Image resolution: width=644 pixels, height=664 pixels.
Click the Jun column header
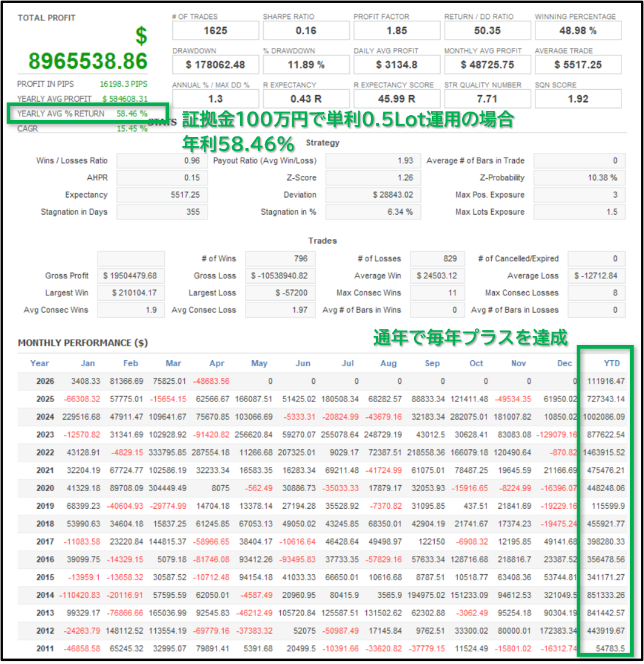[x=303, y=364]
